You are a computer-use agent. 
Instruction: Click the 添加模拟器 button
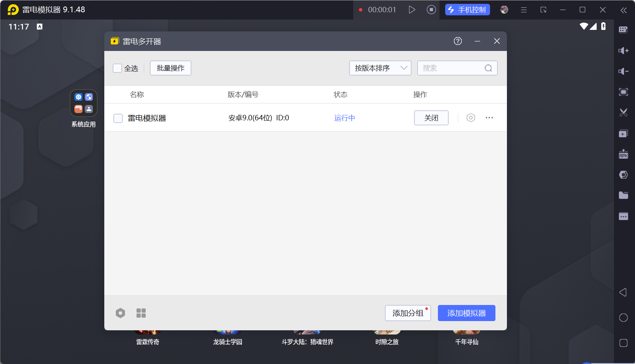point(466,313)
